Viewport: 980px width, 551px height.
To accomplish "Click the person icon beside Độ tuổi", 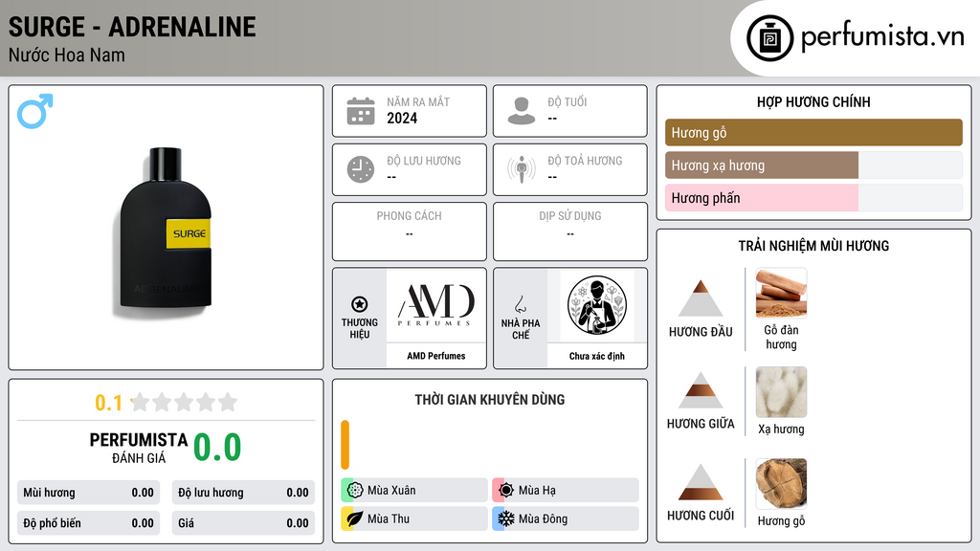I will (522, 111).
